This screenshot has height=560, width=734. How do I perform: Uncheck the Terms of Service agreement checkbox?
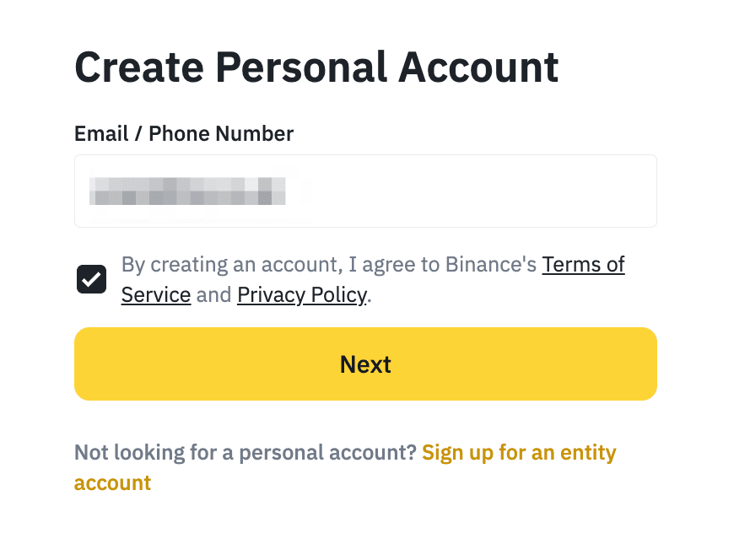coord(91,279)
